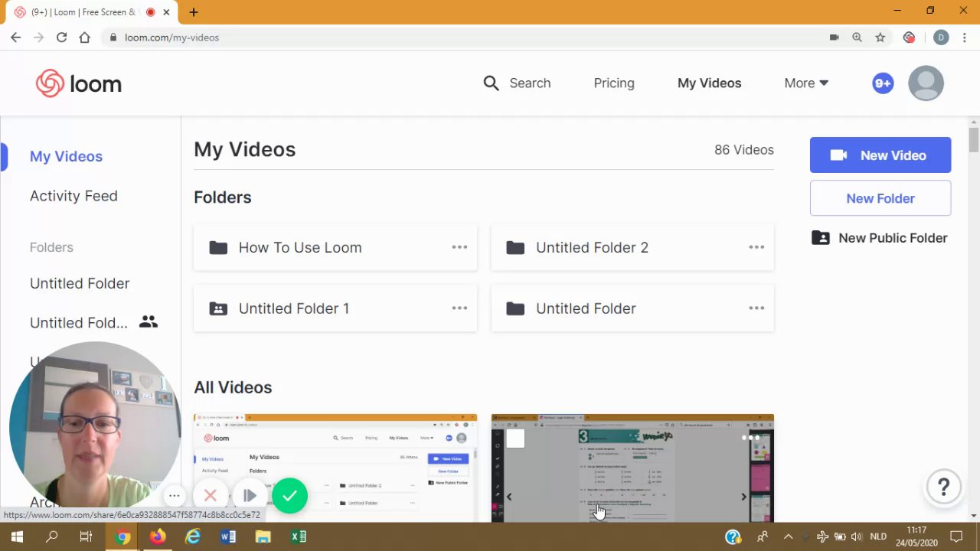Open the first video thumbnail under All Videos
This screenshot has width=980, height=551.
coord(335,468)
